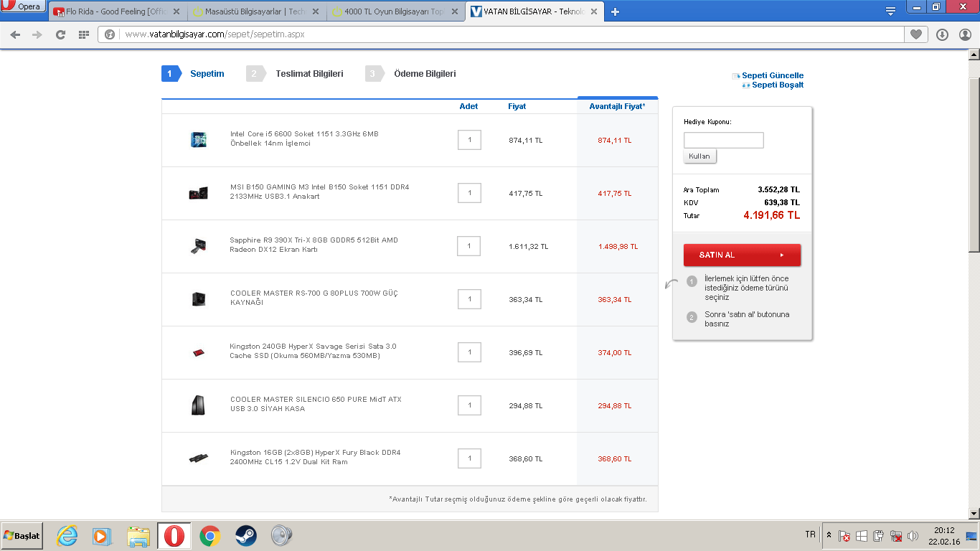Click the TR language indicator on the taskbar
Image resolution: width=980 pixels, height=551 pixels.
click(810, 534)
